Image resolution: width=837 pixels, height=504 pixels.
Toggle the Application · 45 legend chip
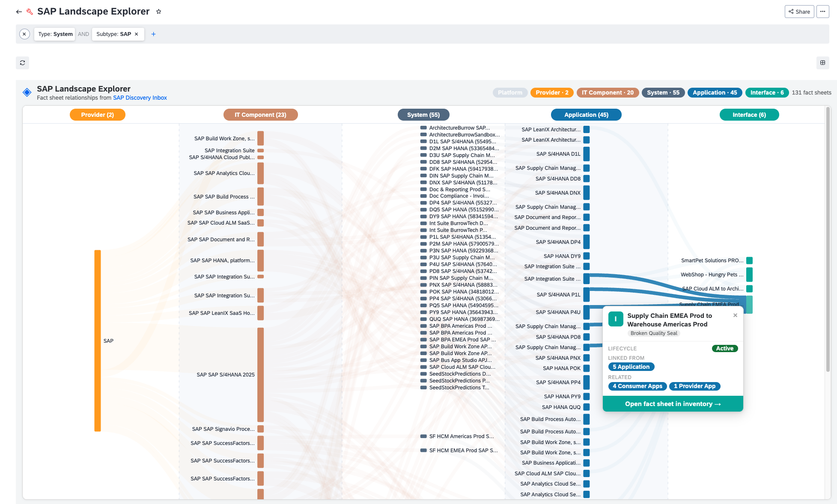(x=715, y=92)
